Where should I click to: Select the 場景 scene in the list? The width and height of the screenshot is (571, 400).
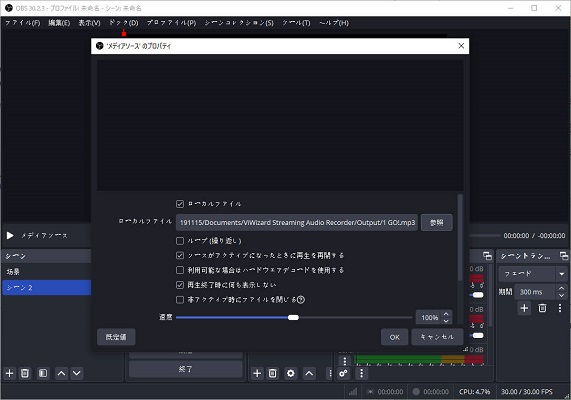[x=46, y=272]
